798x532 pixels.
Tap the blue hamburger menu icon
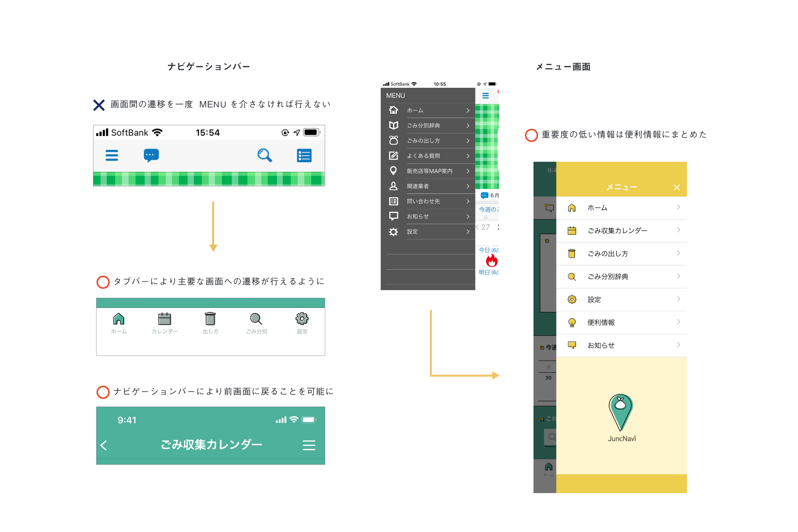112,155
